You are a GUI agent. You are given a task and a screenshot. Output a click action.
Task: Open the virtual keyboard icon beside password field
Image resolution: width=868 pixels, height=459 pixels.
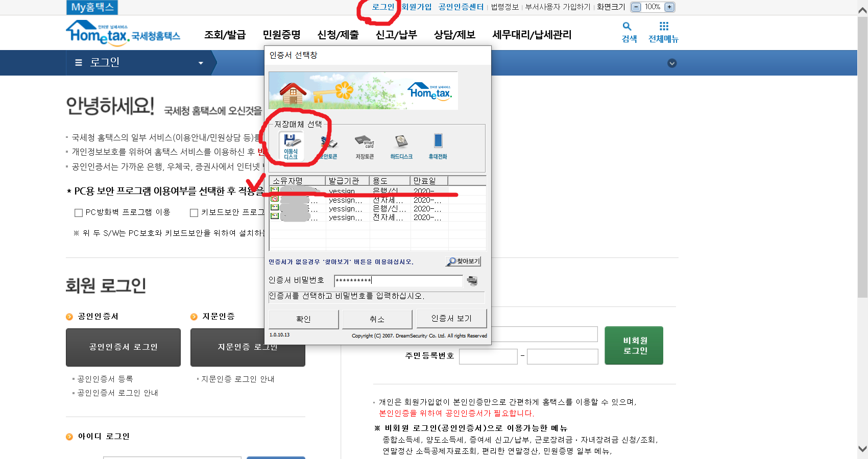tap(472, 280)
